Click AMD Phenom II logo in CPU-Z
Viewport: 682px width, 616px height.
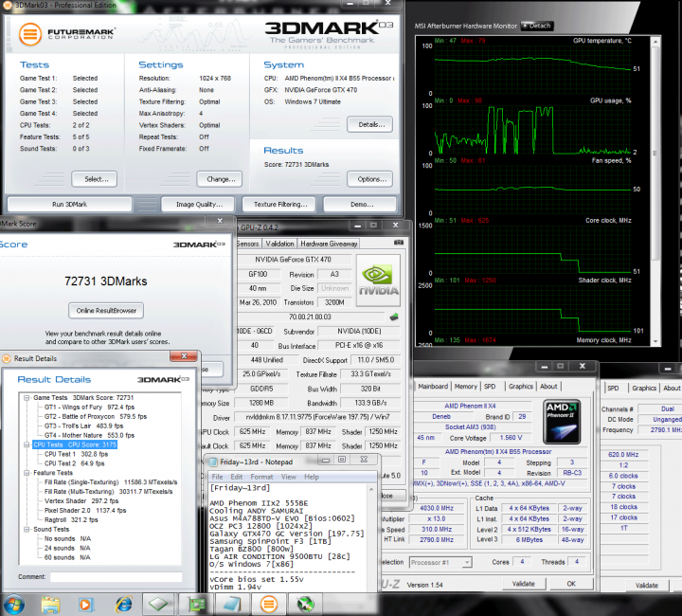tap(563, 422)
